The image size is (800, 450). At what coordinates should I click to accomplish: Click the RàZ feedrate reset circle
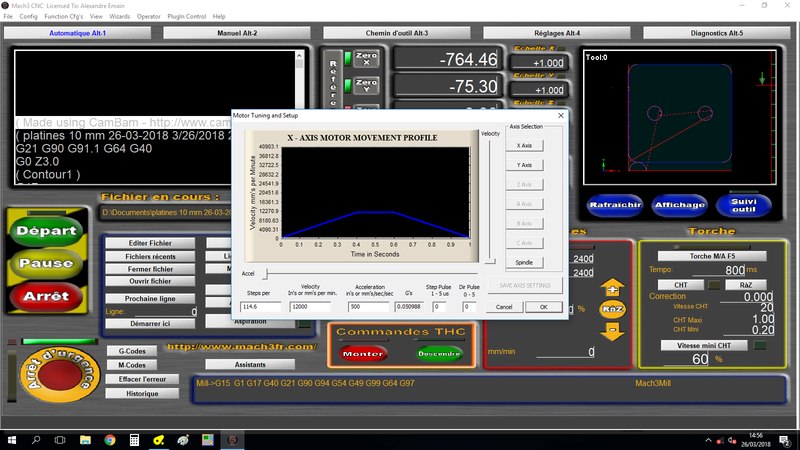(612, 309)
